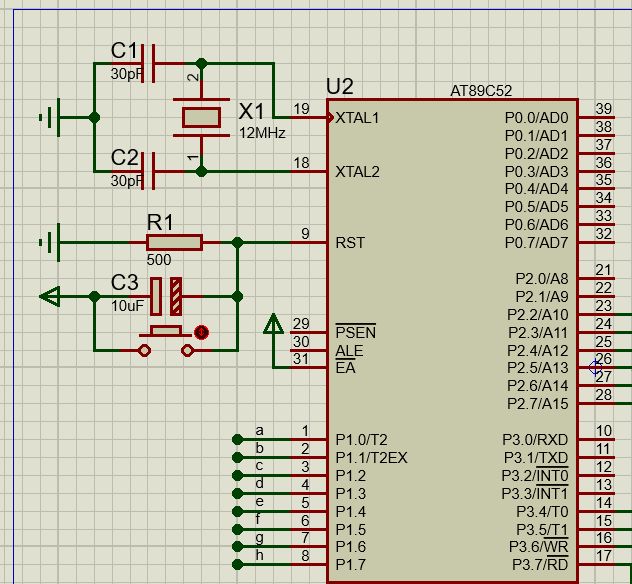Click wire terminal labeled g
This screenshot has width=632, height=584.
[x=238, y=547]
